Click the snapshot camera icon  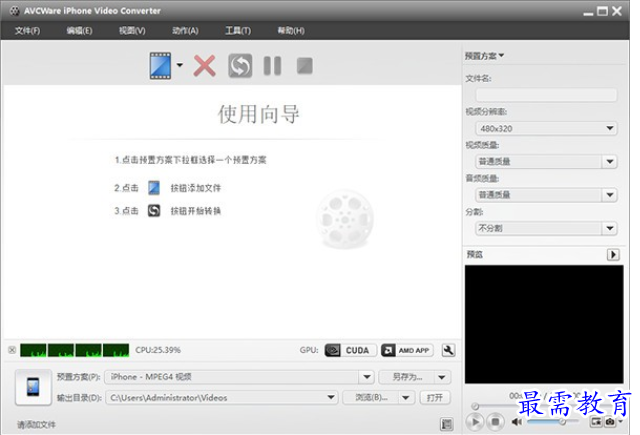(x=610, y=422)
